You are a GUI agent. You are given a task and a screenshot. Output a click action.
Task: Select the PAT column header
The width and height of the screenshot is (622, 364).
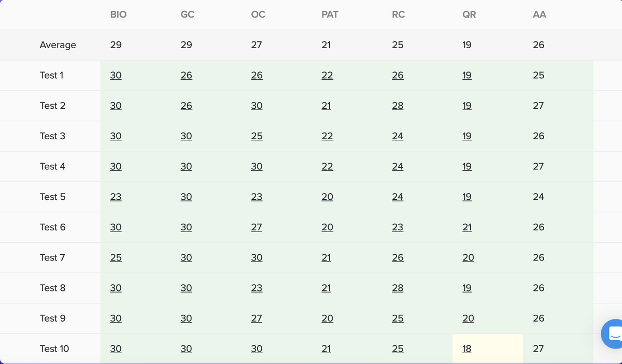[x=330, y=14]
